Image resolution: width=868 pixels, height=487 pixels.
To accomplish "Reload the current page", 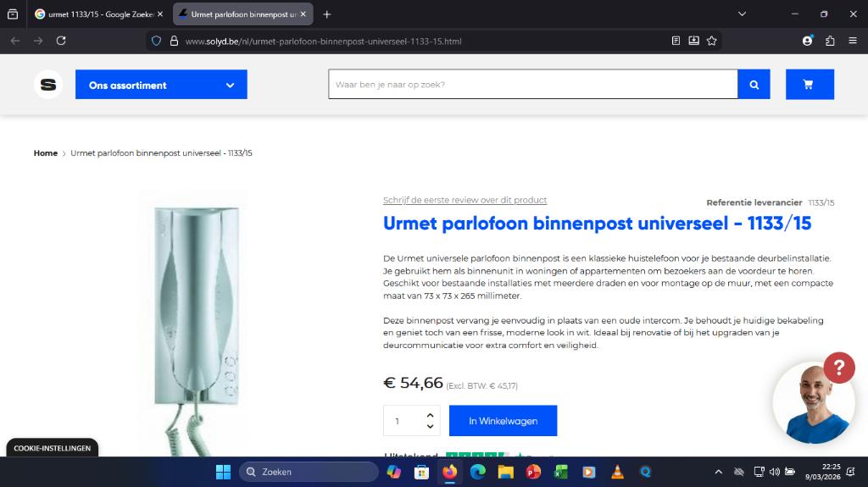I will coord(61,41).
